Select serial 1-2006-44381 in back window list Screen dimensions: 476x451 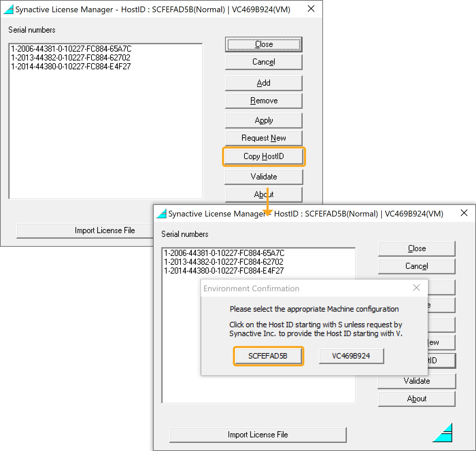[71, 49]
